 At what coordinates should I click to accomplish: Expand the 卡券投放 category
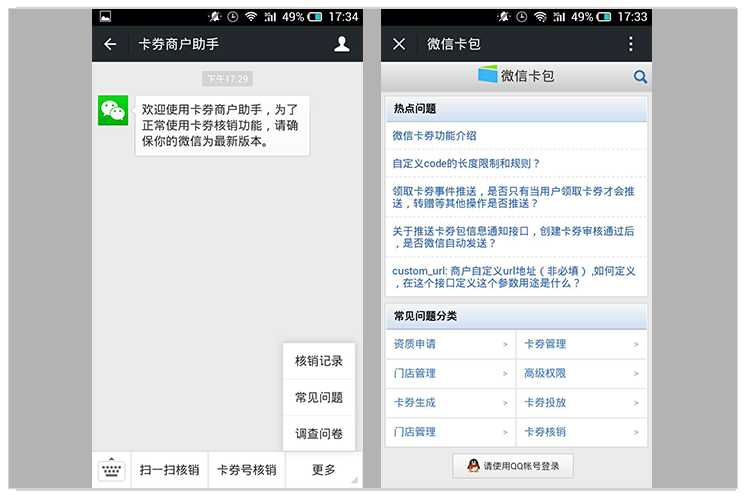tap(581, 403)
